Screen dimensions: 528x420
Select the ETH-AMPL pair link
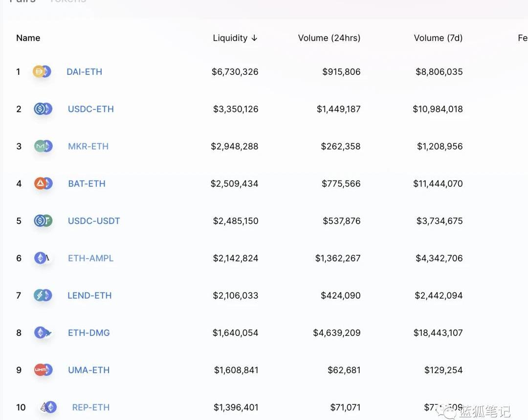coord(90,258)
